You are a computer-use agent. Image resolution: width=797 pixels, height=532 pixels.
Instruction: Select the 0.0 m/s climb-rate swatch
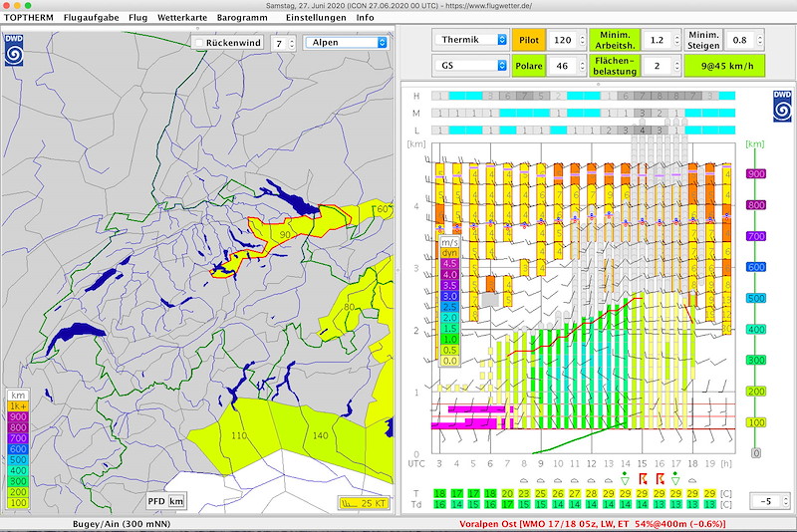tap(449, 362)
